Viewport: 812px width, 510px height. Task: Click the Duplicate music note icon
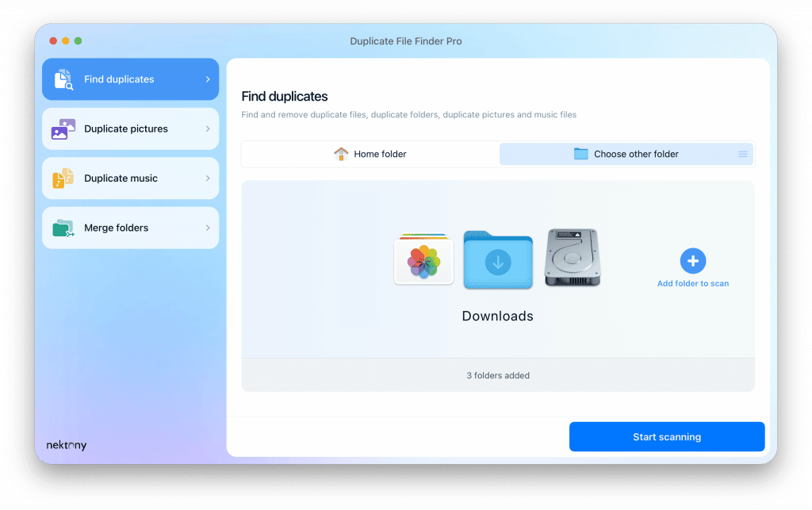[x=63, y=178]
